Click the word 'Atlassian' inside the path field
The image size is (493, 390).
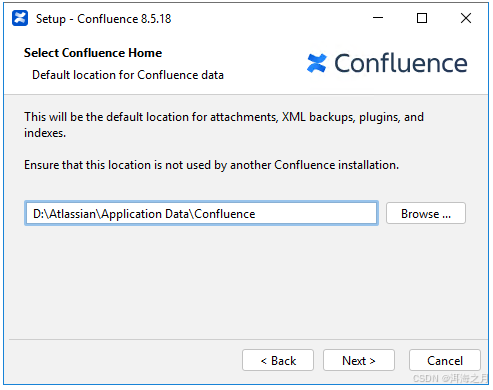(x=73, y=214)
